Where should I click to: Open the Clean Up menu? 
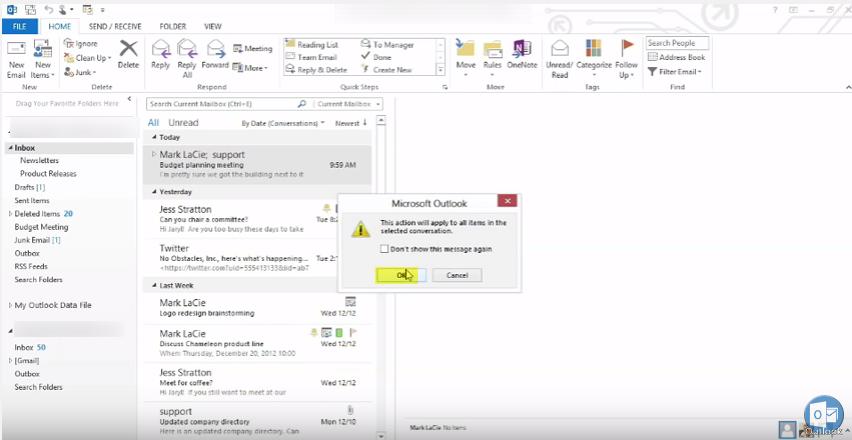click(87, 58)
